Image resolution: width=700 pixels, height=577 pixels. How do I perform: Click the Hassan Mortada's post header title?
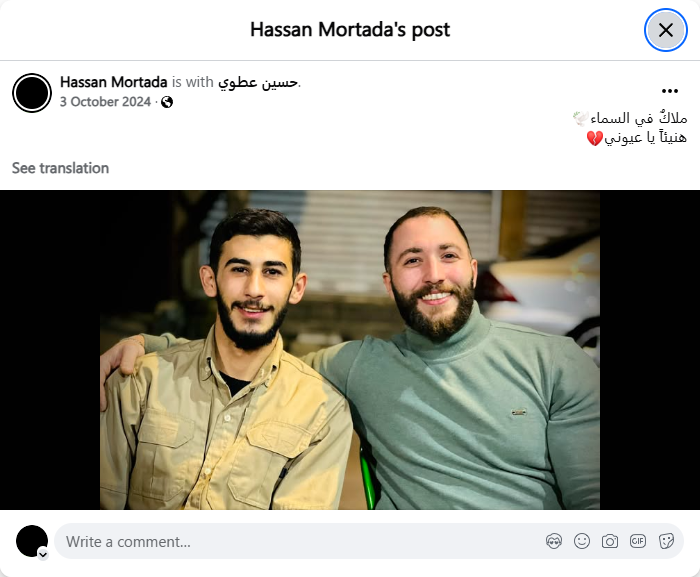coord(350,30)
